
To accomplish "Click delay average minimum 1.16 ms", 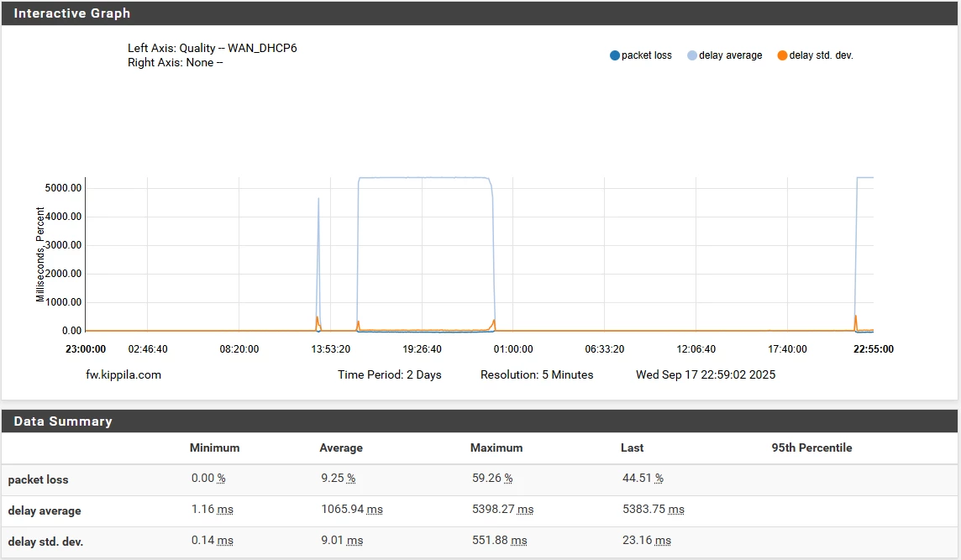I will (212, 509).
